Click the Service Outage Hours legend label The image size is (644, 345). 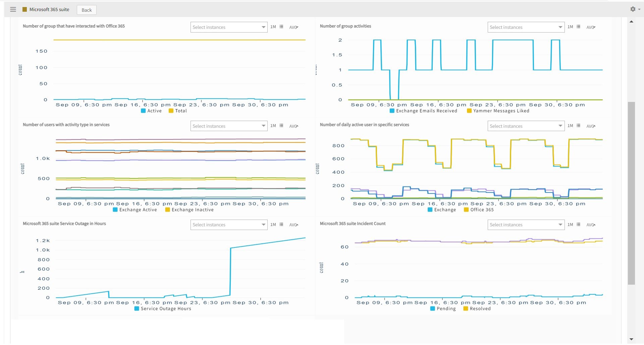tap(166, 308)
